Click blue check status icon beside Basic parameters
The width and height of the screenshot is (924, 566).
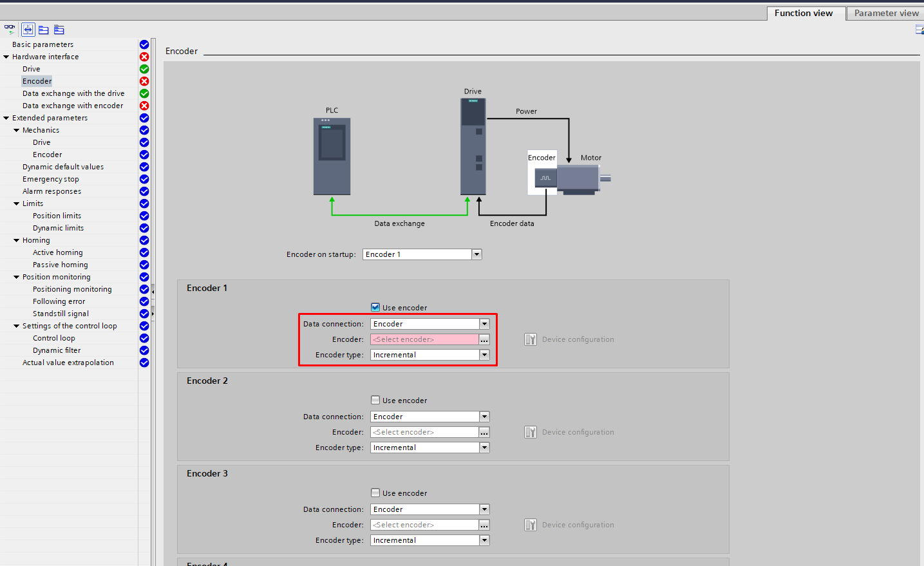(x=144, y=44)
